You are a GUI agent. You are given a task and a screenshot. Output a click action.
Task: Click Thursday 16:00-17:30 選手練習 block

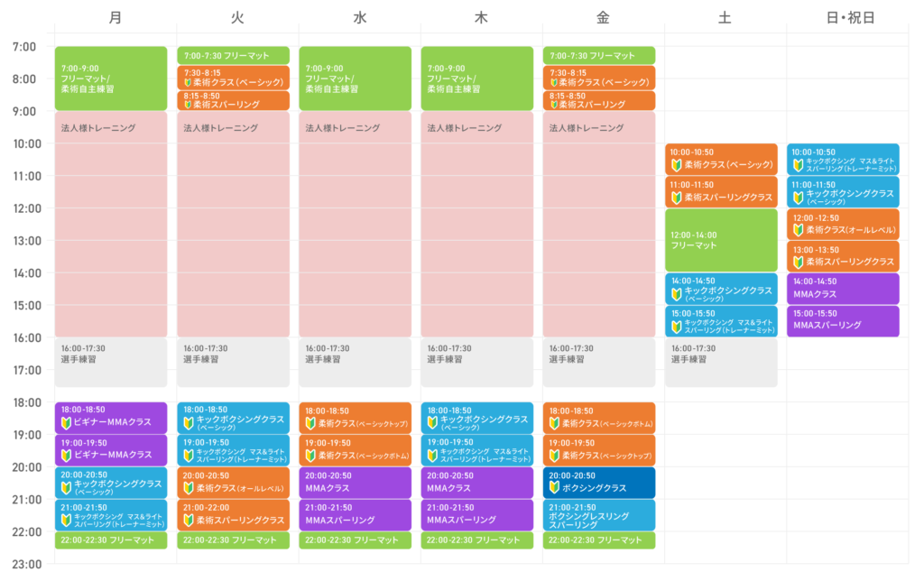point(477,362)
